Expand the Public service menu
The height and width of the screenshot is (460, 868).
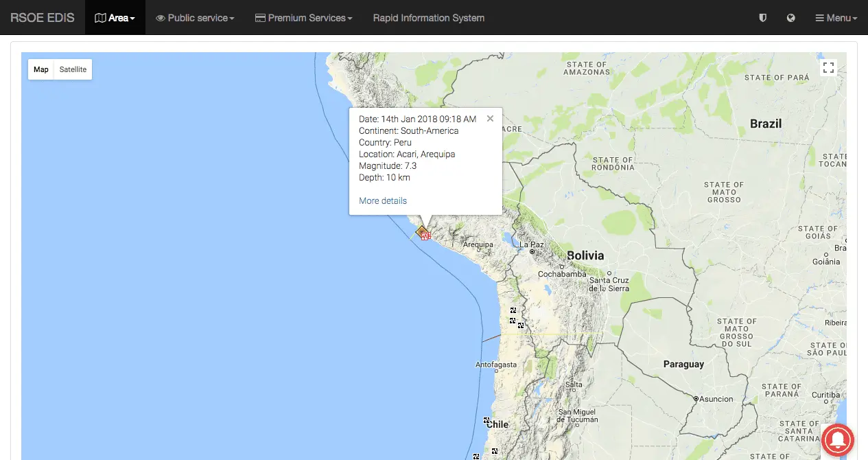click(x=195, y=18)
